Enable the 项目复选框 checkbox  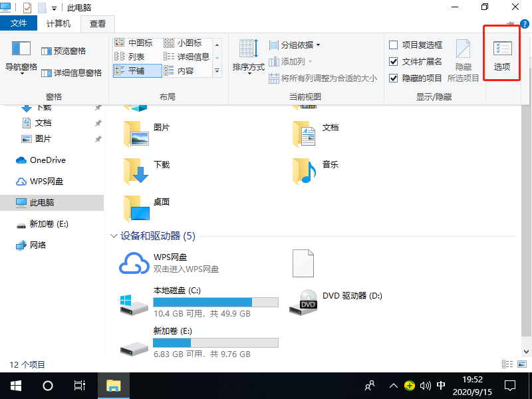click(392, 43)
